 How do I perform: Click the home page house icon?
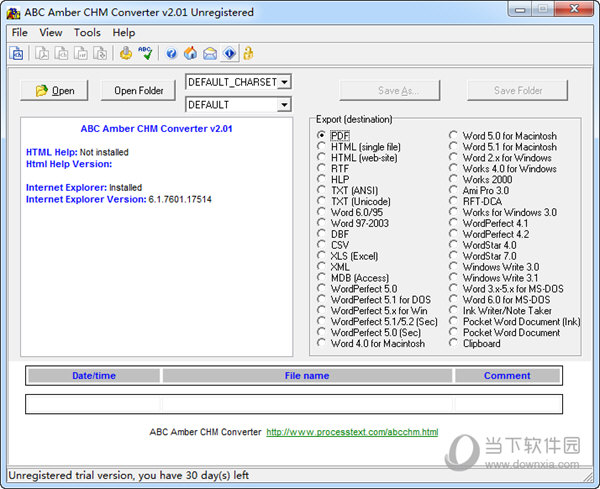tap(190, 53)
